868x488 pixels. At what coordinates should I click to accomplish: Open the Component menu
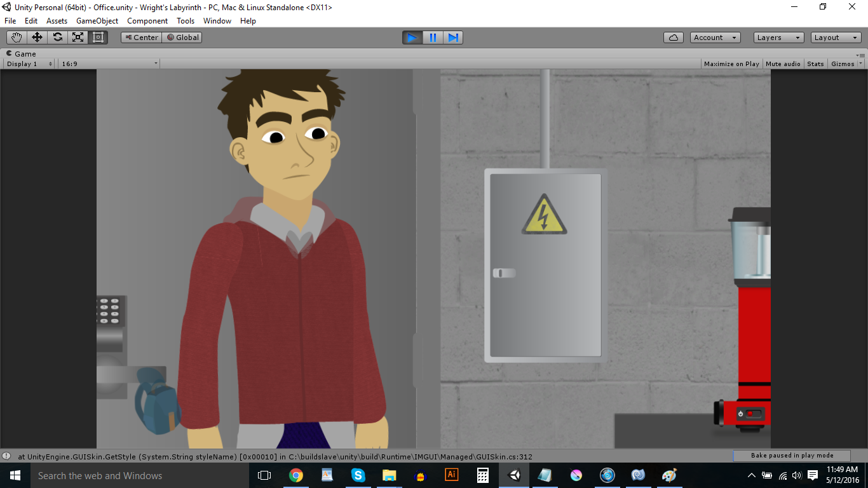147,21
